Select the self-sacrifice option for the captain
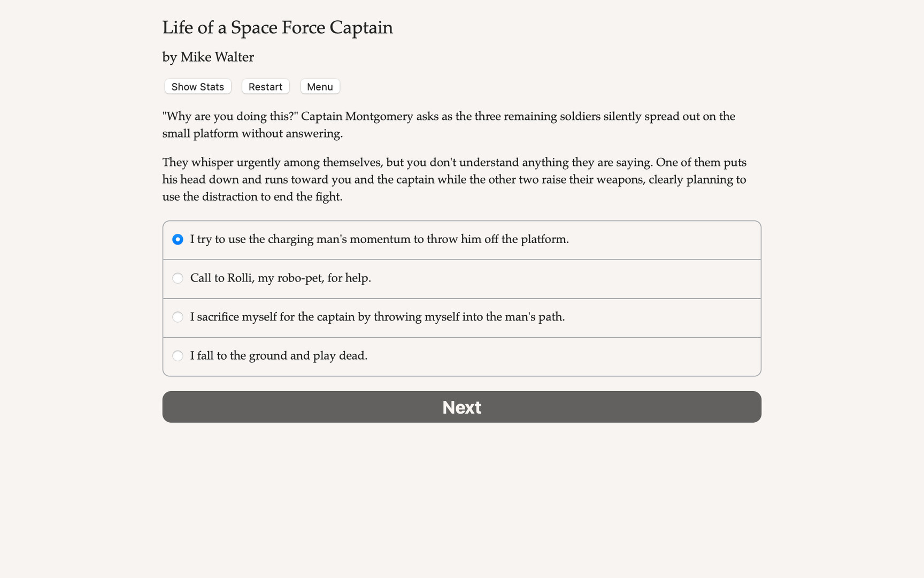Image resolution: width=924 pixels, height=578 pixels. (178, 317)
